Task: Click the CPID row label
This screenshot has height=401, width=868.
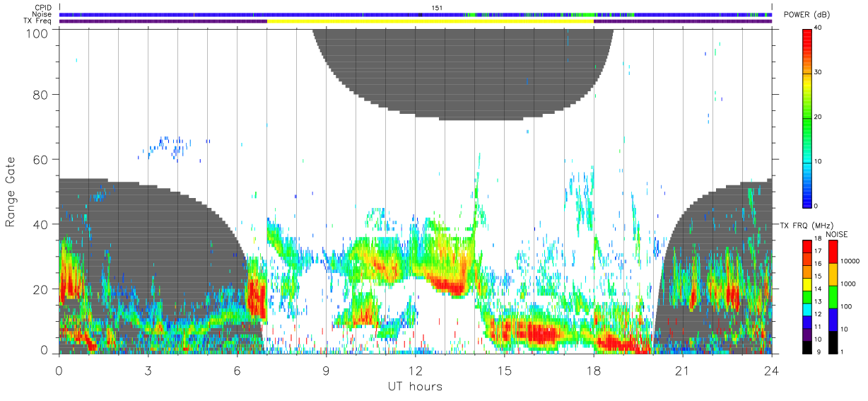Action: click(42, 7)
